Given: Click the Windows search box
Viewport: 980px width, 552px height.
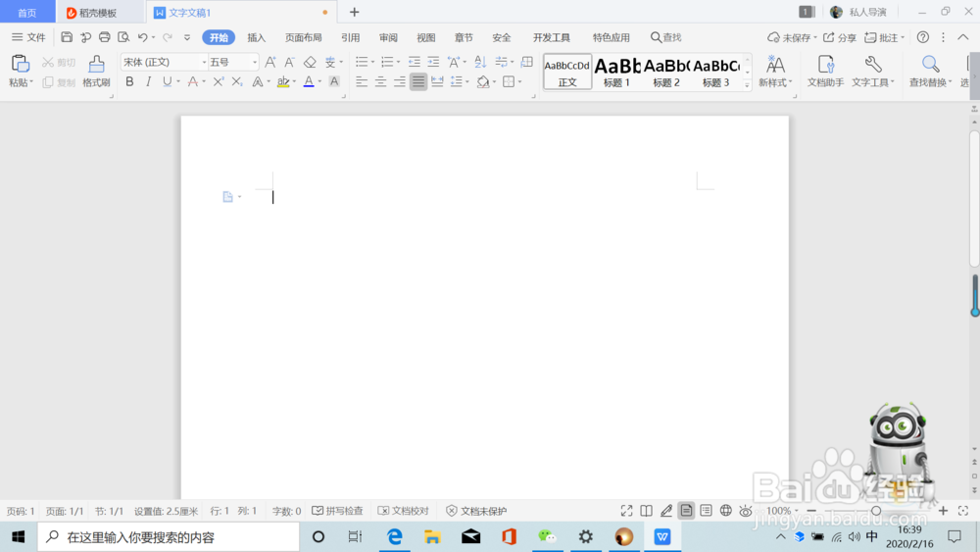Looking at the screenshot, I should point(169,537).
